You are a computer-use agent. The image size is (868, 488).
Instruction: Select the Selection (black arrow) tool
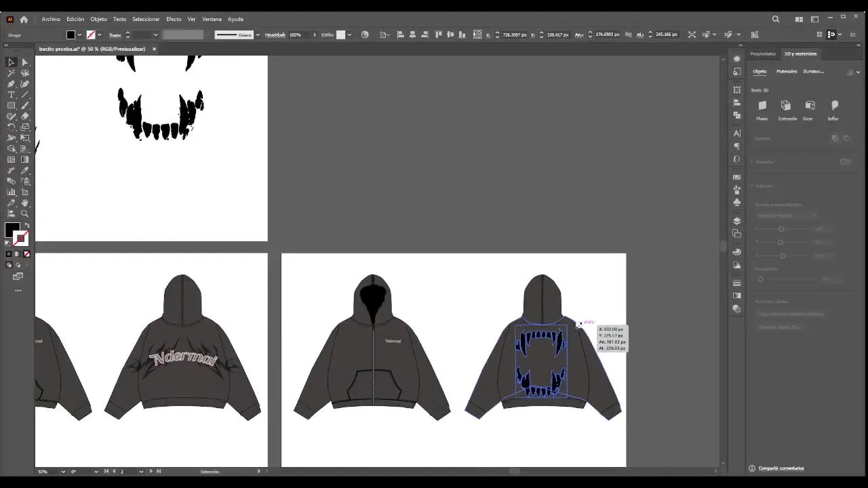(11, 62)
